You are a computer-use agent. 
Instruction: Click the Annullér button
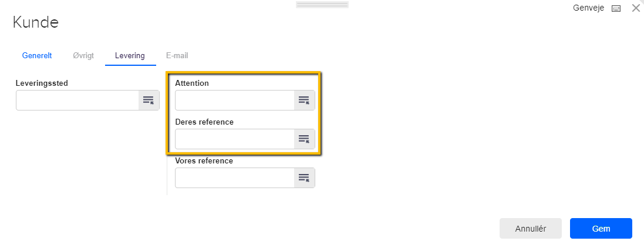pyautogui.click(x=530, y=228)
